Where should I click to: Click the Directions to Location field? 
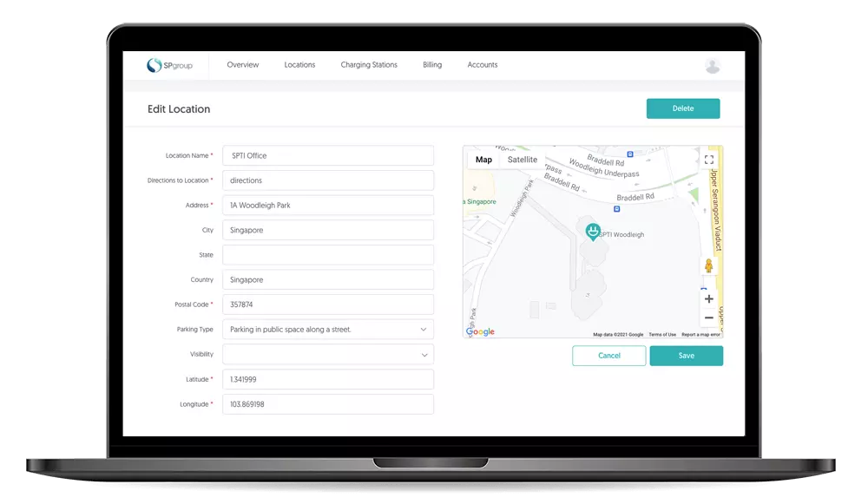tap(328, 180)
